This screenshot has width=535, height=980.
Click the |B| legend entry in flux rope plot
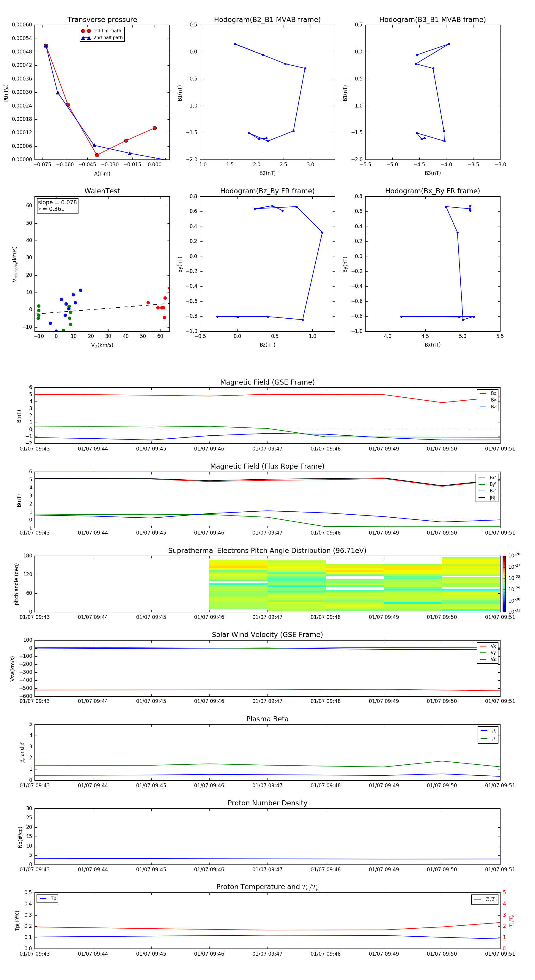pos(487,498)
